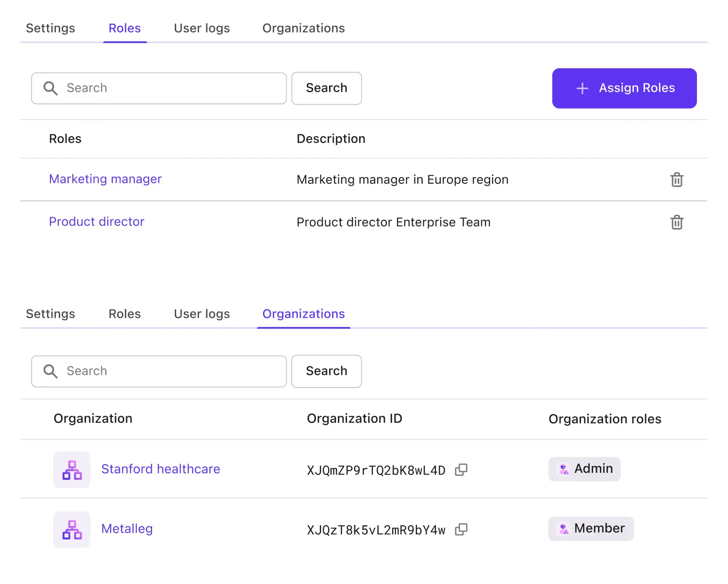Open the Metalleg organization link
The image size is (728, 584).
click(x=127, y=529)
